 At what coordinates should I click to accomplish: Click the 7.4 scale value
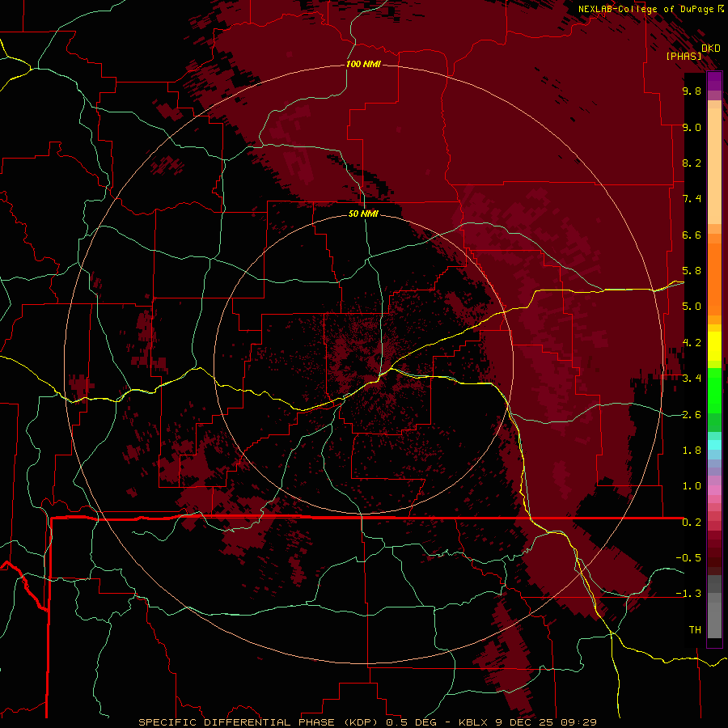(692, 199)
